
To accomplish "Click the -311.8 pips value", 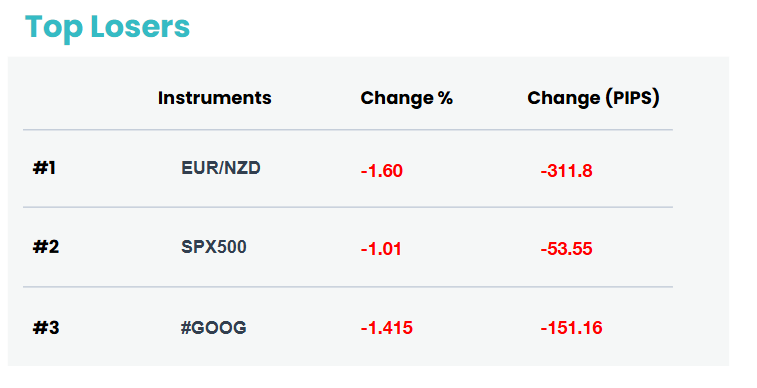I will 566,171.
